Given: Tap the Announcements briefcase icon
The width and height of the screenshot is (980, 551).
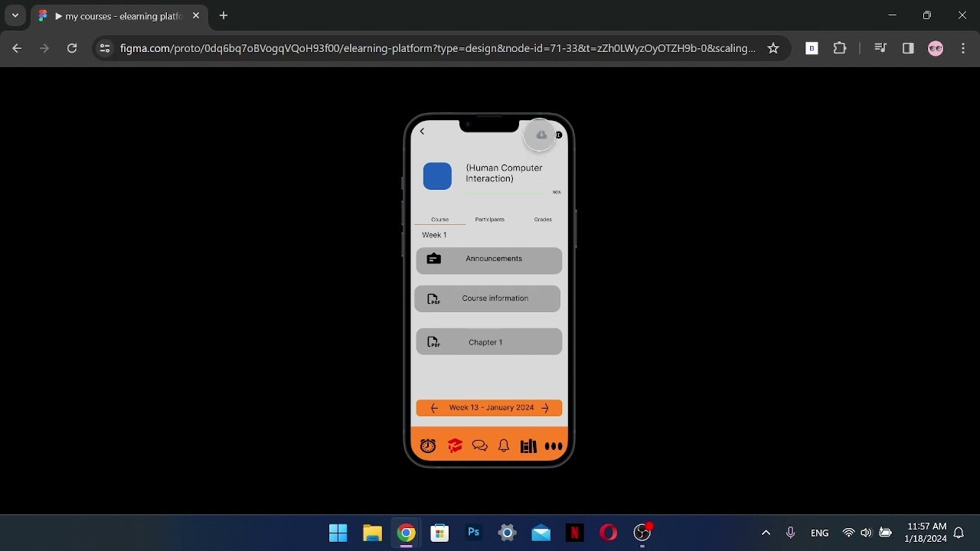Looking at the screenshot, I should point(434,259).
